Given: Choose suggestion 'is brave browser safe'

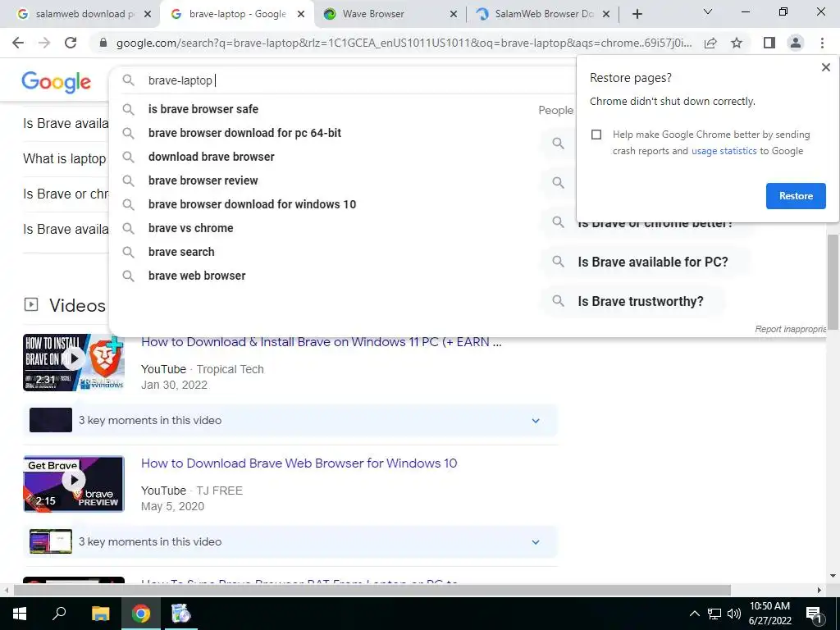Looking at the screenshot, I should coord(203,109).
